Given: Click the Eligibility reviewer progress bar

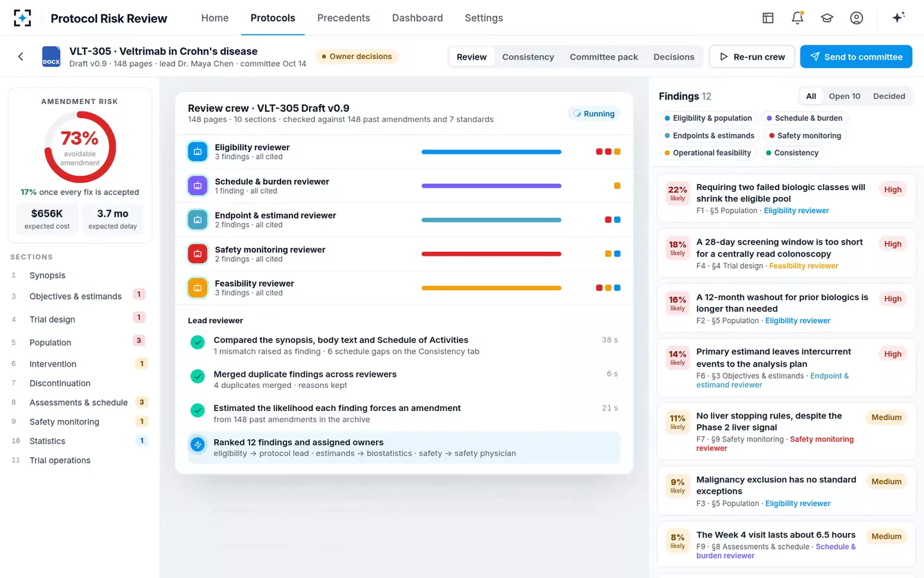Looking at the screenshot, I should (492, 152).
